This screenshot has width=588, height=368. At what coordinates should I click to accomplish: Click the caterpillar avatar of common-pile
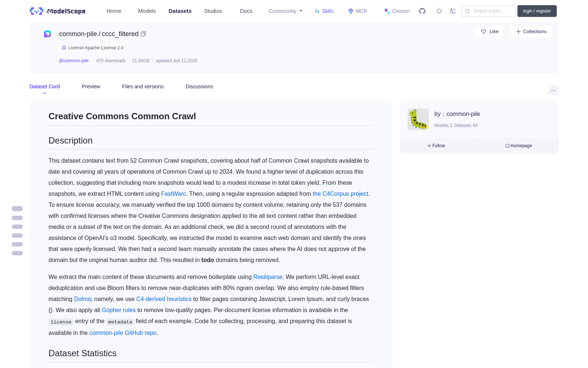pyautogui.click(x=418, y=119)
